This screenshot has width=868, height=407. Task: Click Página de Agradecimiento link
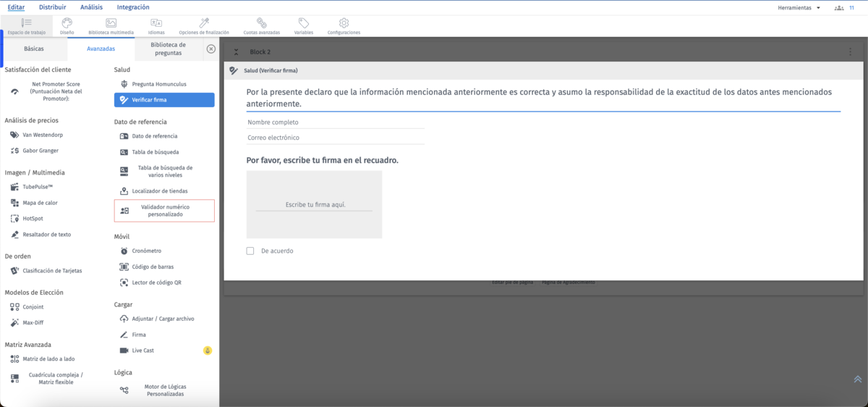tap(568, 282)
